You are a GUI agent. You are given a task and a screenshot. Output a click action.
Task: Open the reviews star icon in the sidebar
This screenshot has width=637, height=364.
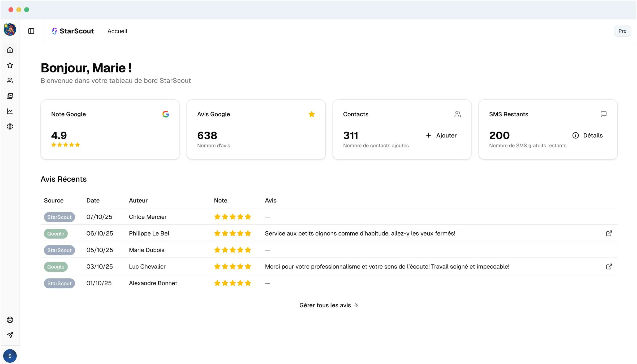(x=10, y=65)
